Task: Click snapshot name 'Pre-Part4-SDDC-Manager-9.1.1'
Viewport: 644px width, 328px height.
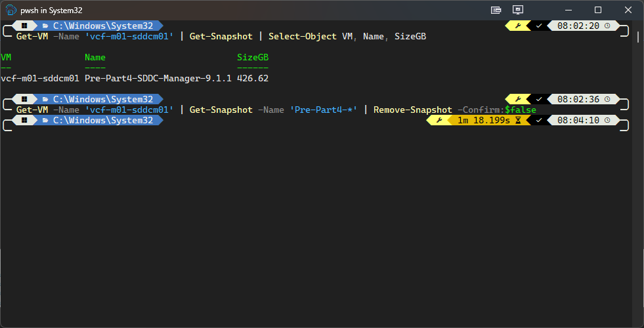Action: 158,78
